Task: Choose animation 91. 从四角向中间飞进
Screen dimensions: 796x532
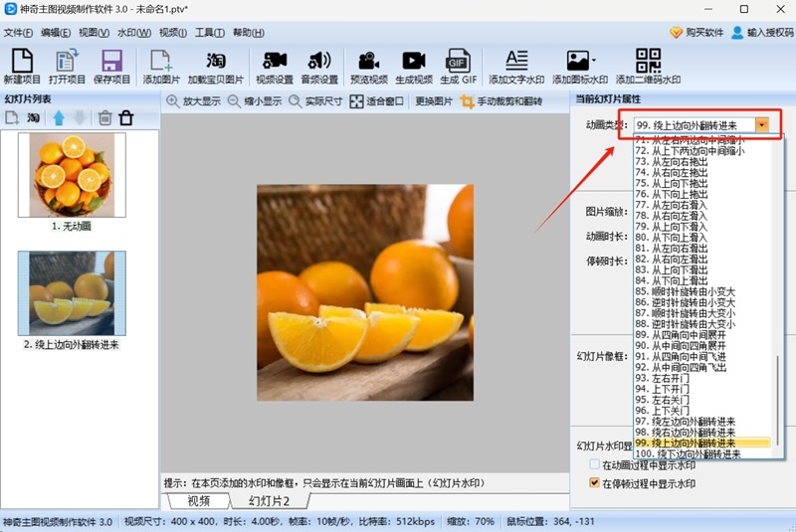Action: pos(681,357)
